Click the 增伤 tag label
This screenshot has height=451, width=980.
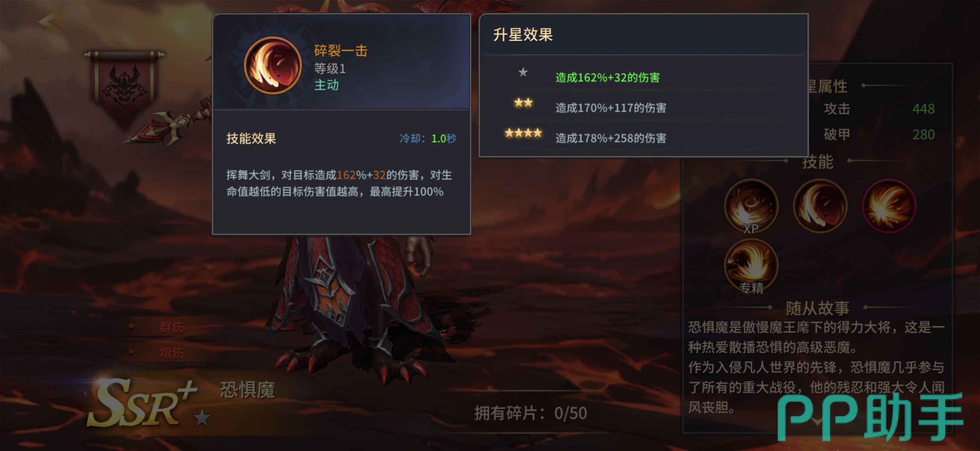click(172, 353)
